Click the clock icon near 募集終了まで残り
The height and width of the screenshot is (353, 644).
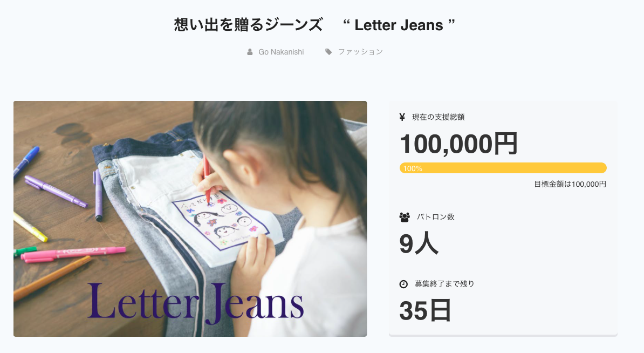click(404, 284)
